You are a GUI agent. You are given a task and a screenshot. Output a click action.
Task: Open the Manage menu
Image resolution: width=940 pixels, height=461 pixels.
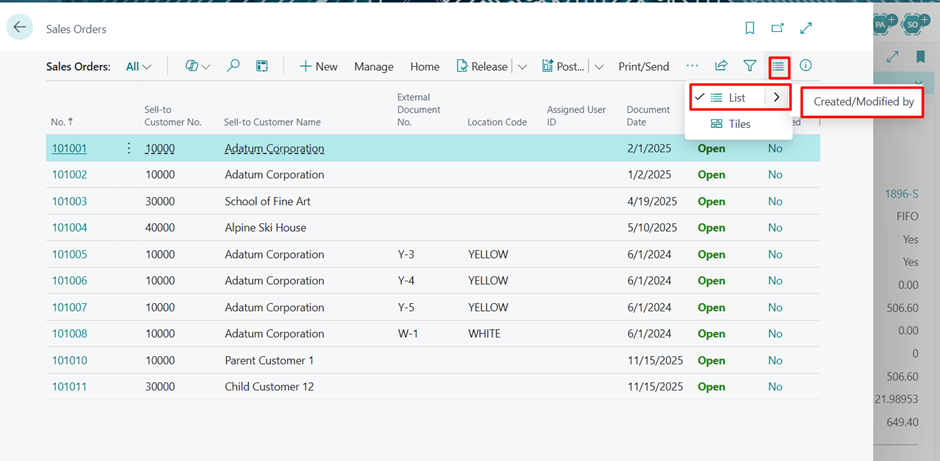click(373, 67)
